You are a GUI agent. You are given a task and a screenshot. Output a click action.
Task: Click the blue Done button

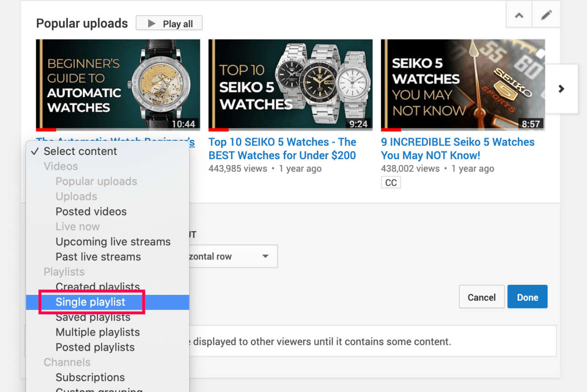coord(527,297)
